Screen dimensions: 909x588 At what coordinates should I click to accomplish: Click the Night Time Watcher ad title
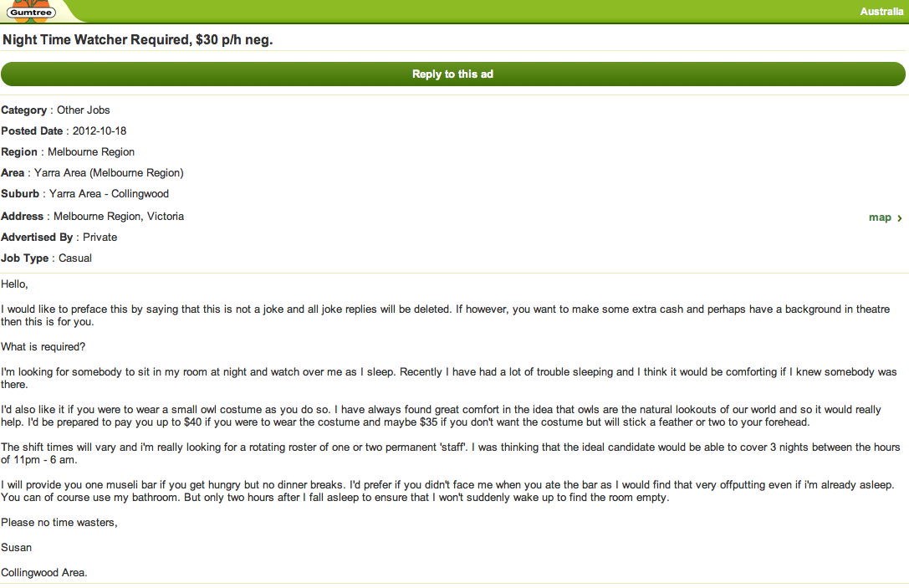[x=138, y=39]
